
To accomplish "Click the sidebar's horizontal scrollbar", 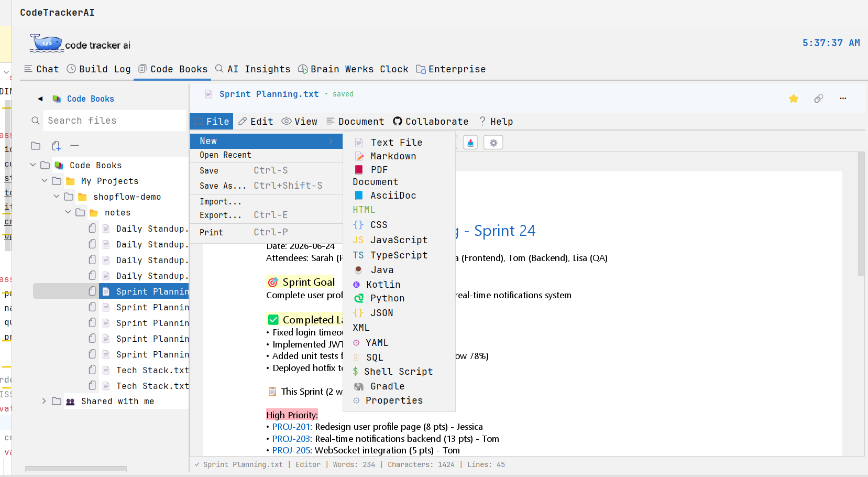I will 76,469.
